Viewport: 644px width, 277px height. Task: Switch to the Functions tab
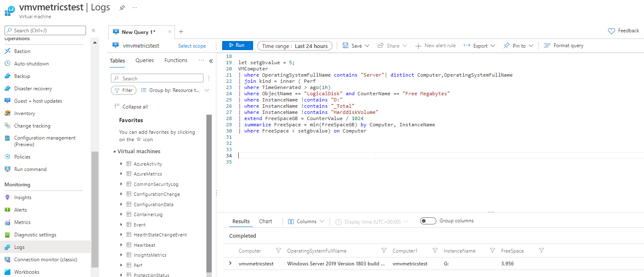[x=176, y=60]
